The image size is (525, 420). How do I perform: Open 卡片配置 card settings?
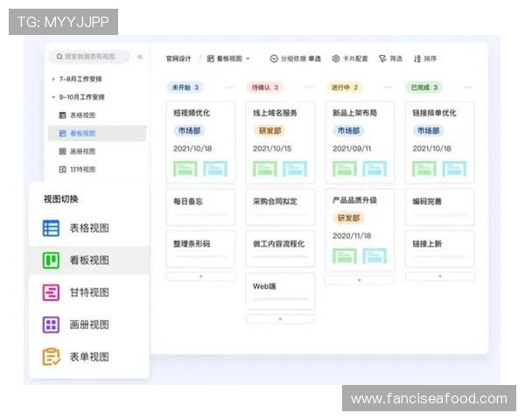[x=350, y=59]
